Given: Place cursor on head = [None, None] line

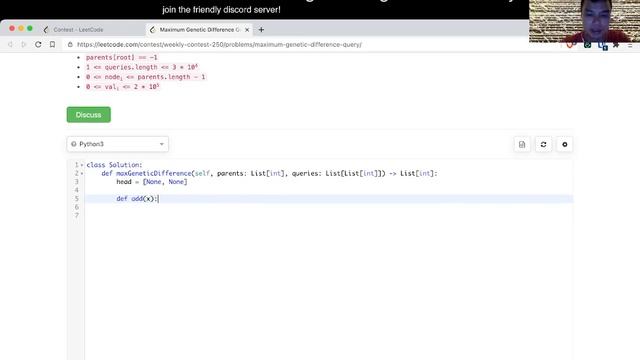Looking at the screenshot, I should click(152, 182).
